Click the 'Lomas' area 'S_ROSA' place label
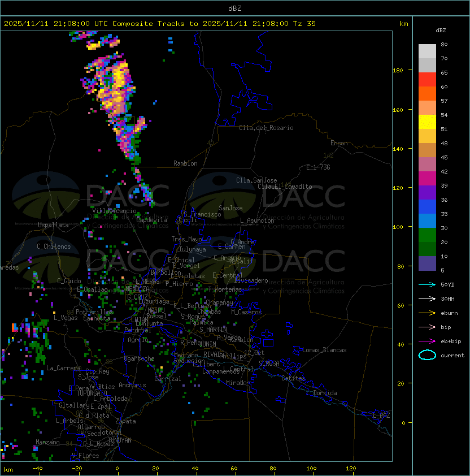The height and width of the screenshot is (476, 470). pos(269,364)
